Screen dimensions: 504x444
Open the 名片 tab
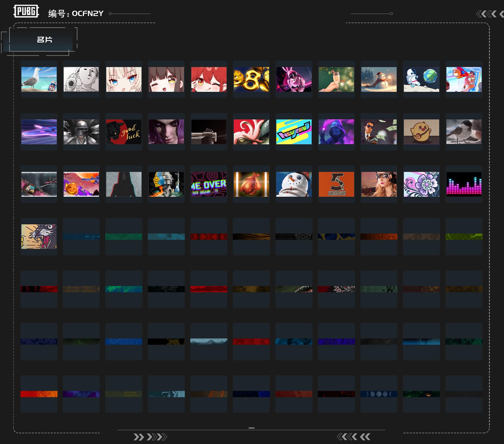41,40
